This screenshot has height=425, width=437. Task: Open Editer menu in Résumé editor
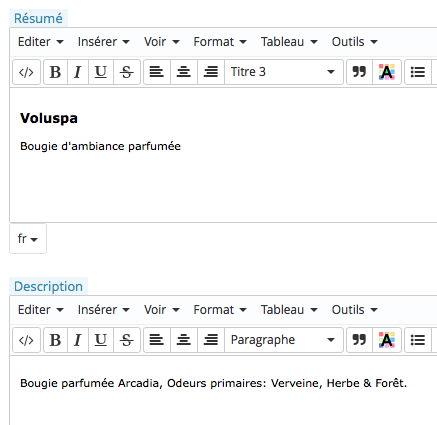(40, 42)
